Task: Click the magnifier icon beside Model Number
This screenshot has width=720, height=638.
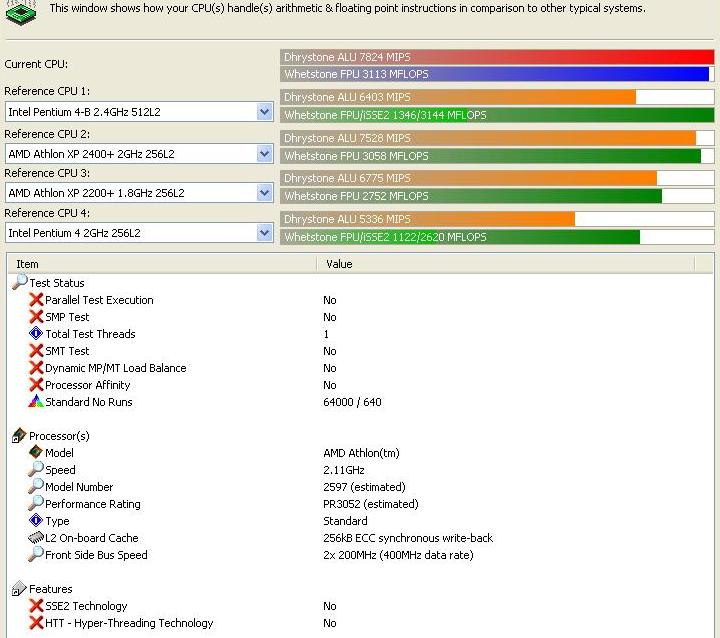Action: click(36, 486)
